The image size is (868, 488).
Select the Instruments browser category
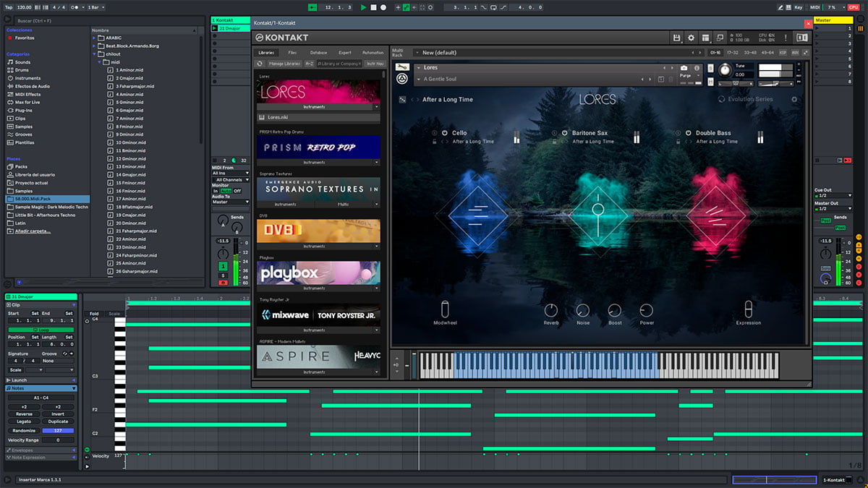coord(27,78)
